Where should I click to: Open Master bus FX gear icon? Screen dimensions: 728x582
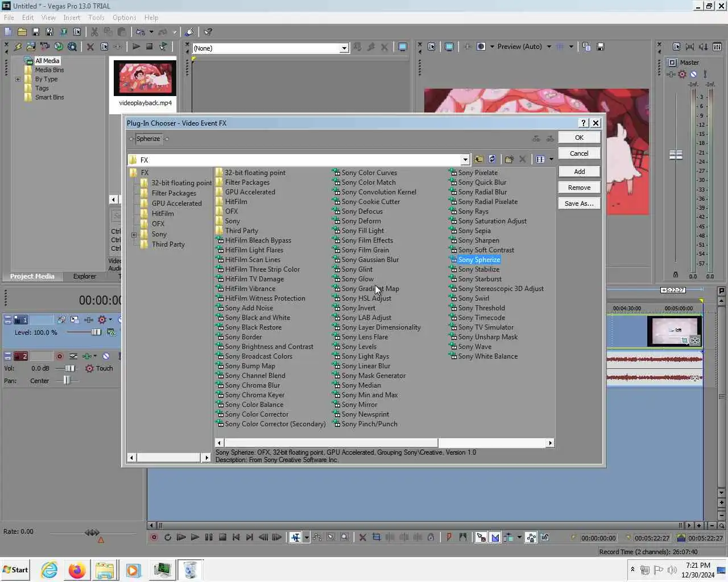pos(682,74)
